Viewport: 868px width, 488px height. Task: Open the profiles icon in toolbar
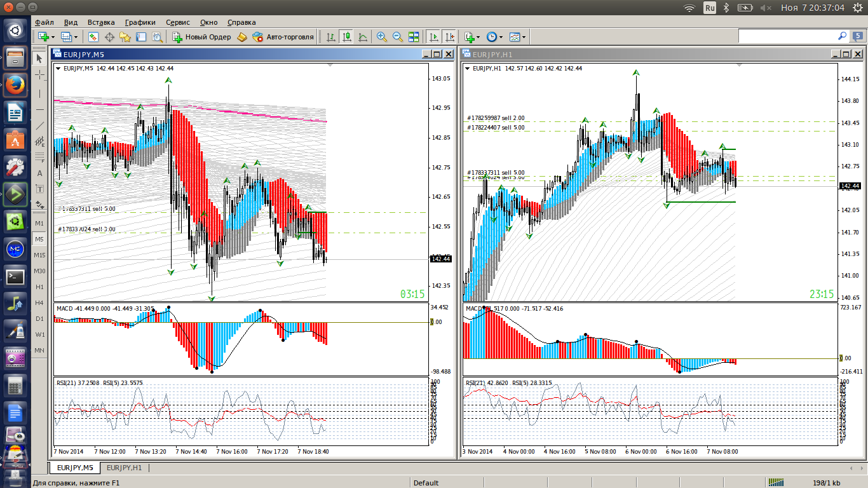click(x=66, y=37)
